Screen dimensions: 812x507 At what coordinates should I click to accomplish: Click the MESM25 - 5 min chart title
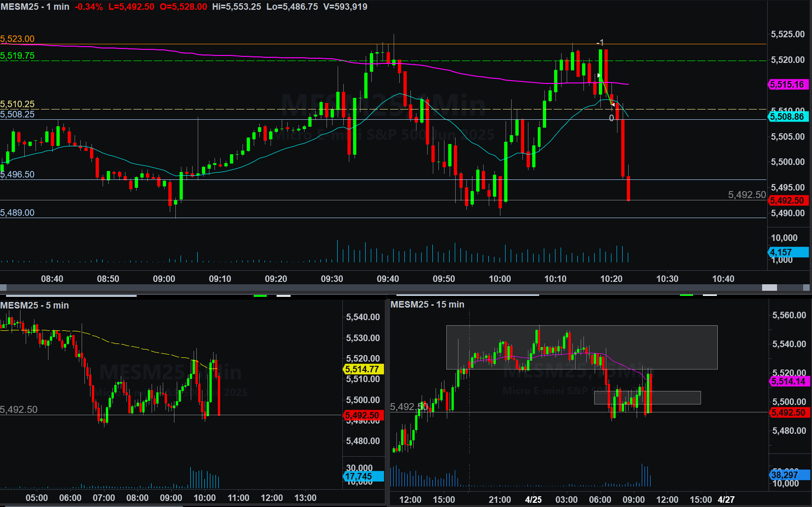pos(35,305)
